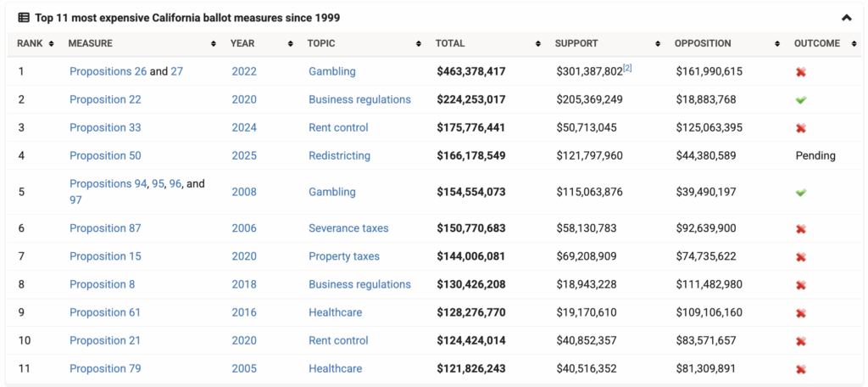
Task: Click the green checkmark for Proposition 22
Action: point(801,100)
